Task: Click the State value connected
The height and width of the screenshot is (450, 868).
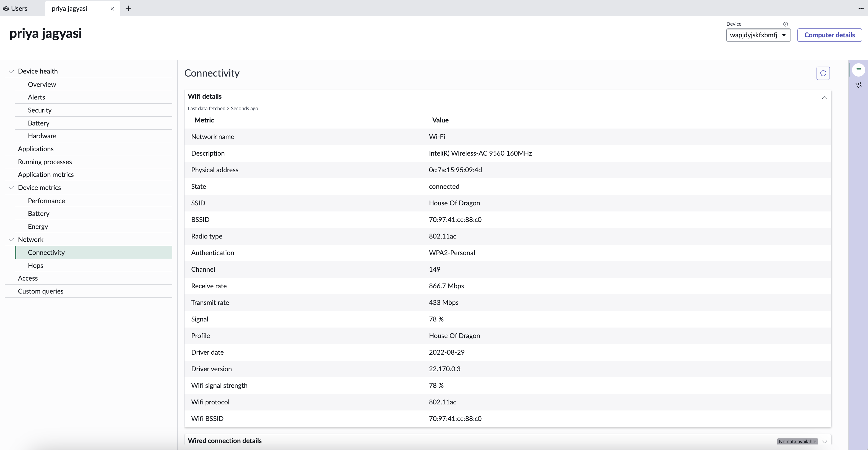Action: (444, 186)
